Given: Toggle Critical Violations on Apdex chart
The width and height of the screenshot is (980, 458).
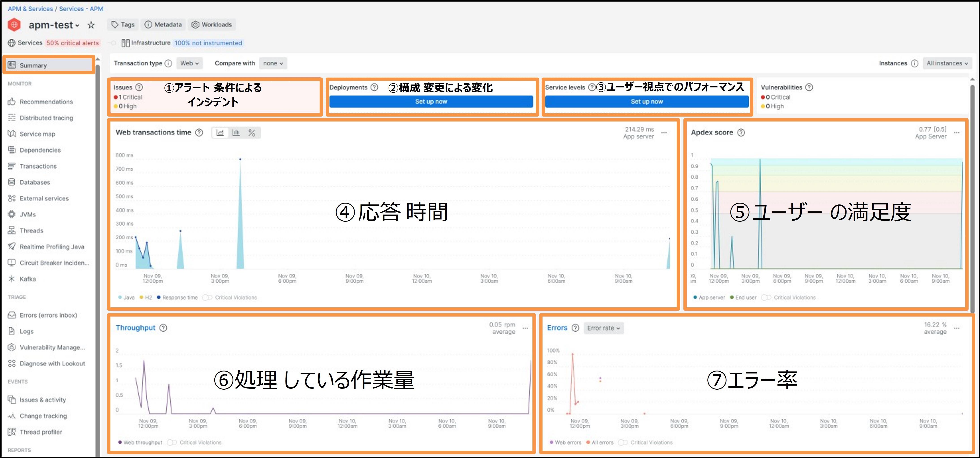Looking at the screenshot, I should click(x=766, y=297).
